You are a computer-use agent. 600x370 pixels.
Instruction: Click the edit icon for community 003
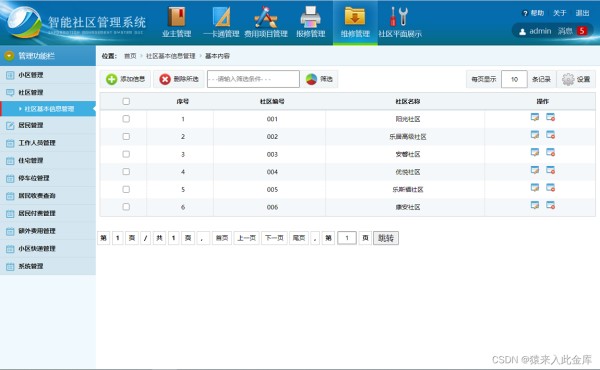[535, 152]
